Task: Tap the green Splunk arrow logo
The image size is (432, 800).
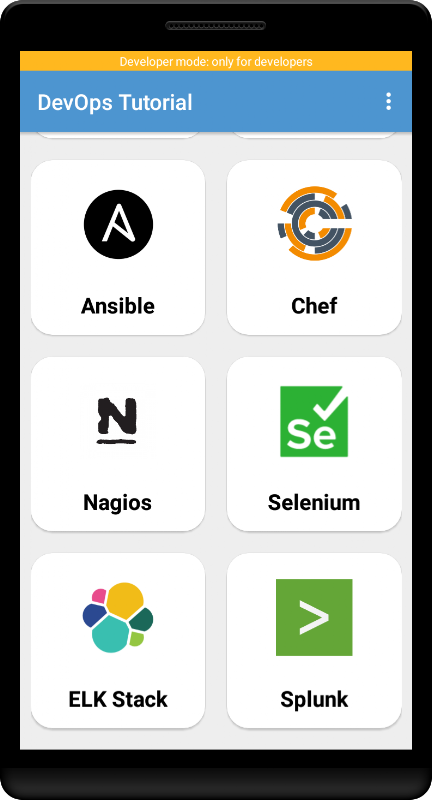Action: tap(314, 617)
